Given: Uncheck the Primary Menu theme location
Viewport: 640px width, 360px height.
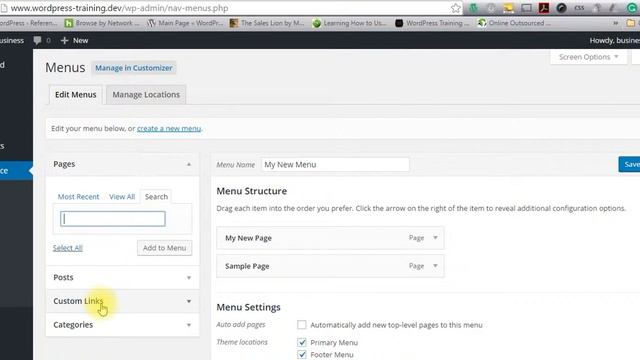Looking at the screenshot, I should [302, 342].
